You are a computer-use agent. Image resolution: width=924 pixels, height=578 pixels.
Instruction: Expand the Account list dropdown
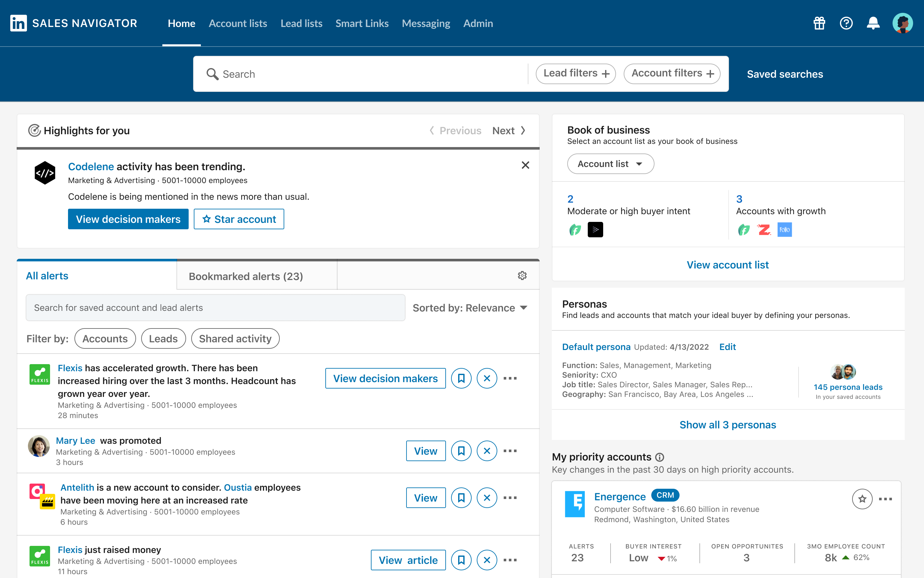pos(611,164)
